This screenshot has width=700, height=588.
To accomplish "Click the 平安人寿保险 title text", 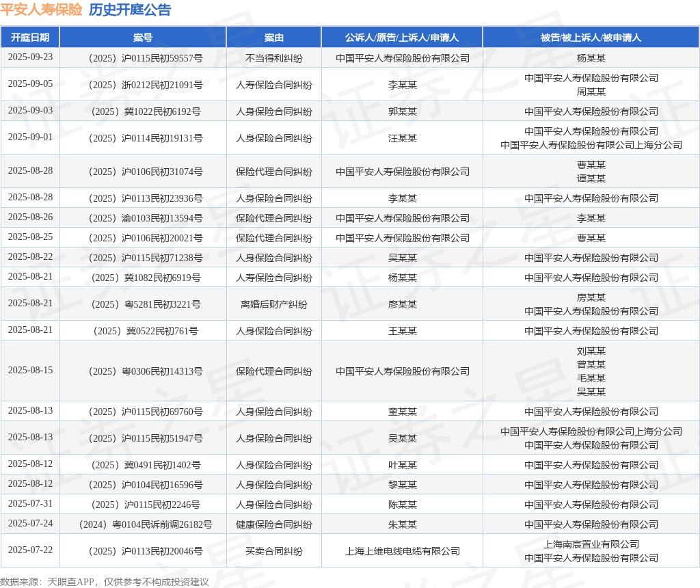I will point(41,10).
